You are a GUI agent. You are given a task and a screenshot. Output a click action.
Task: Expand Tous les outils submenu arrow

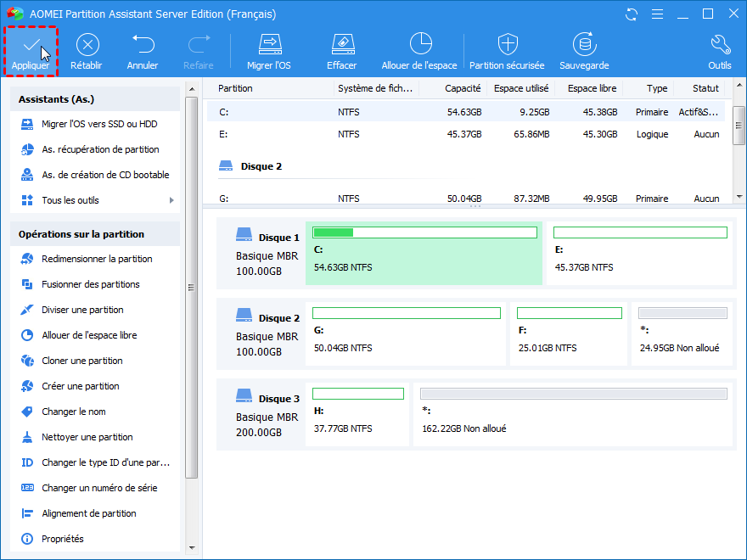pyautogui.click(x=171, y=200)
